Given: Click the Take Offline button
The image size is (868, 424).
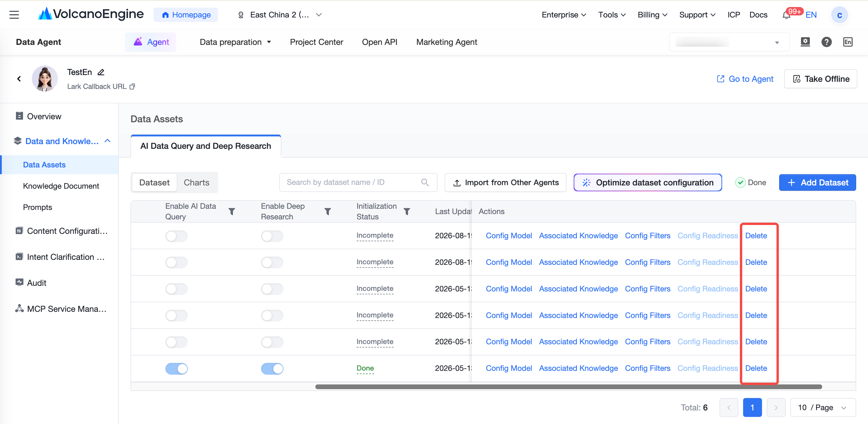Looking at the screenshot, I should click(820, 79).
